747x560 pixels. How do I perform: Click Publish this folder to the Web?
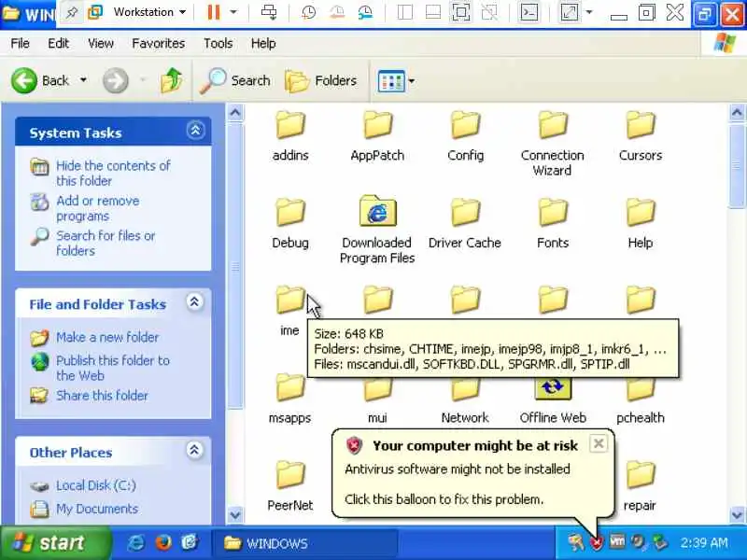[112, 368]
